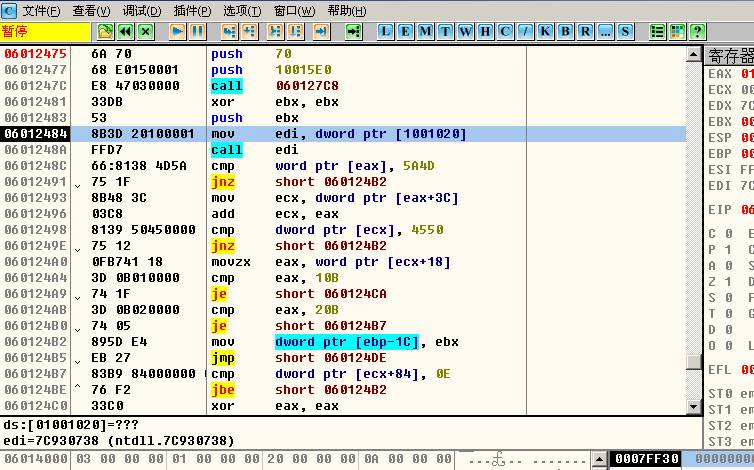Show Source window with S button
The width and height of the screenshot is (754, 470).
(625, 32)
